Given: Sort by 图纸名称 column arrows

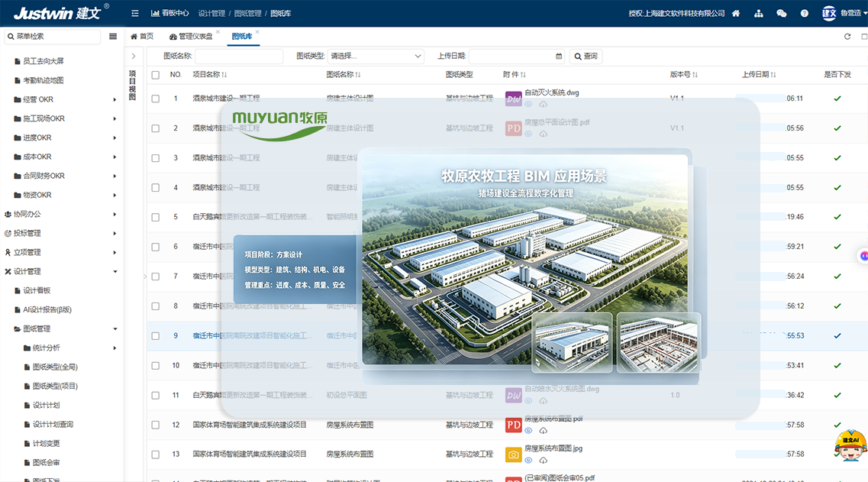Looking at the screenshot, I should click(357, 75).
